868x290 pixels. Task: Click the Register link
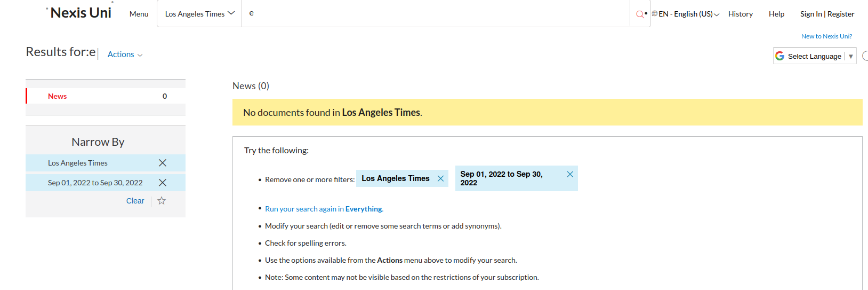(841, 14)
